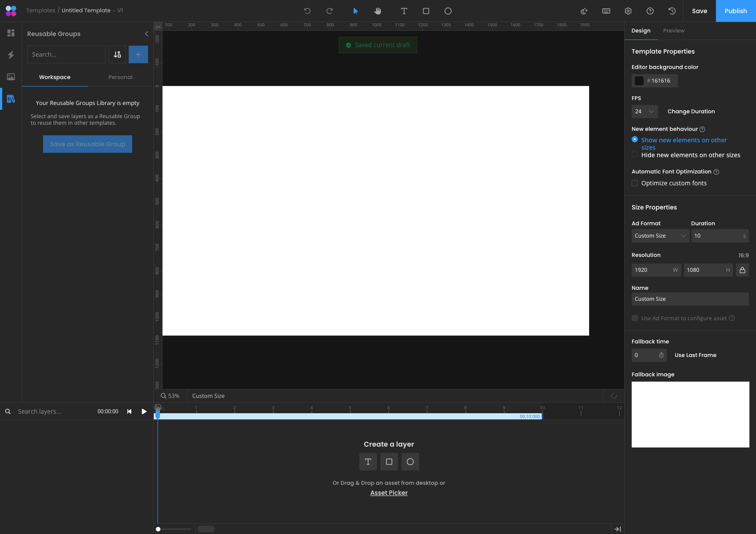Open the images sidebar panel
This screenshot has width=756, height=534.
point(11,77)
